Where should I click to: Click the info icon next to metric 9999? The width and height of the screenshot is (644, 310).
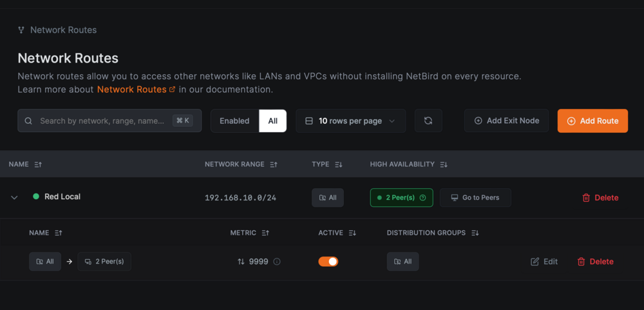coord(277,262)
